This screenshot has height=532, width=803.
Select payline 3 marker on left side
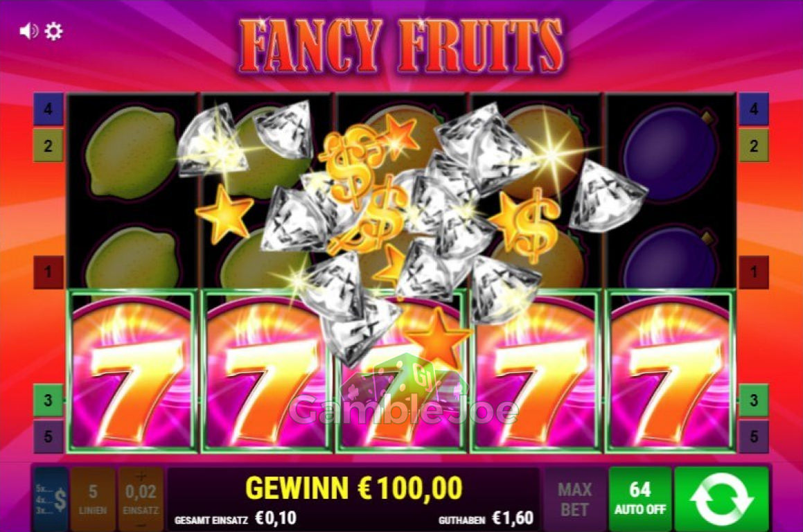[48, 400]
